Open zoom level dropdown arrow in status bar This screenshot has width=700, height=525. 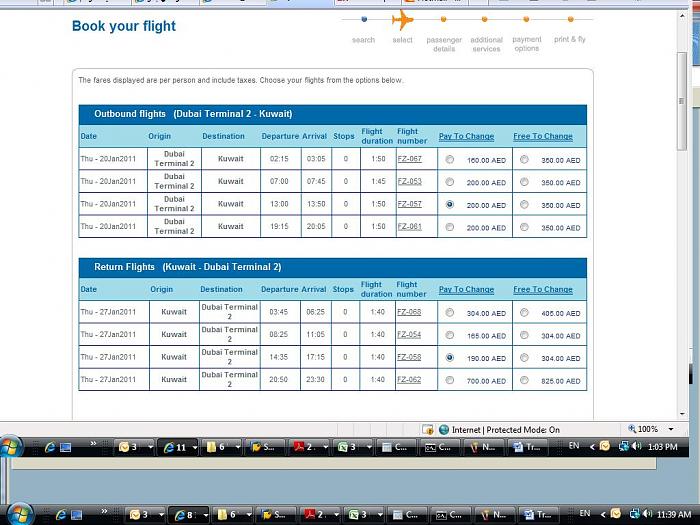(671, 429)
